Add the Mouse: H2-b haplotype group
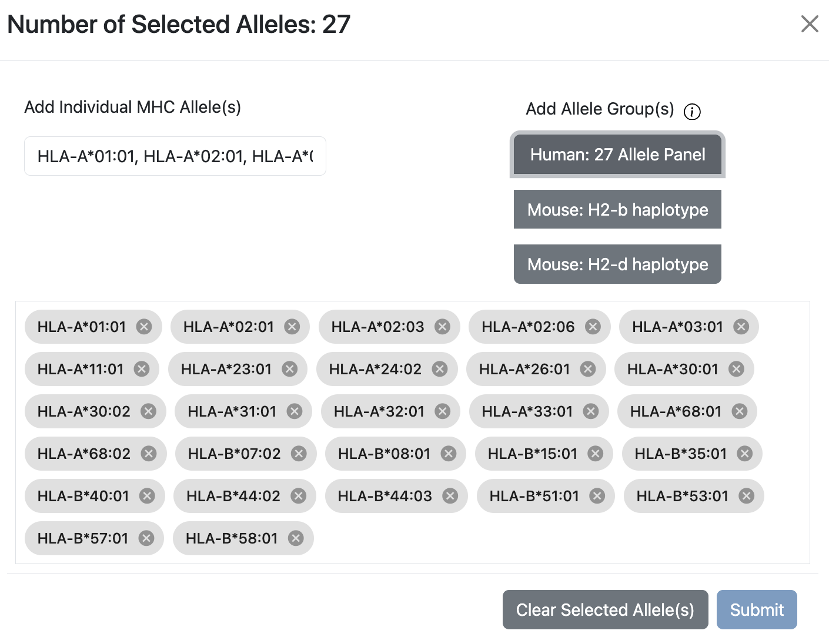Viewport: 829px width, 644px height. (617, 209)
